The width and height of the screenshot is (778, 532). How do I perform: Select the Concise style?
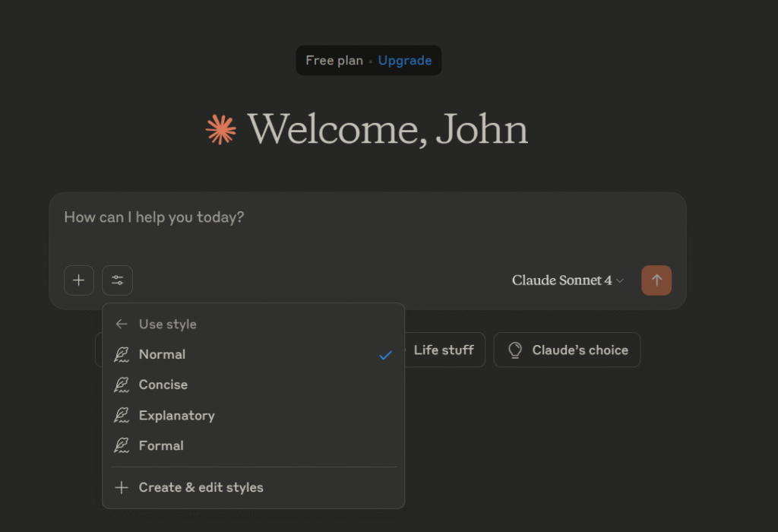(x=253, y=385)
